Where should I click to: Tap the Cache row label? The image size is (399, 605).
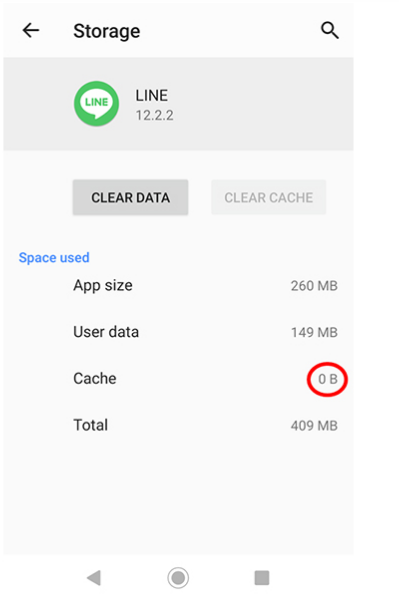(x=95, y=379)
